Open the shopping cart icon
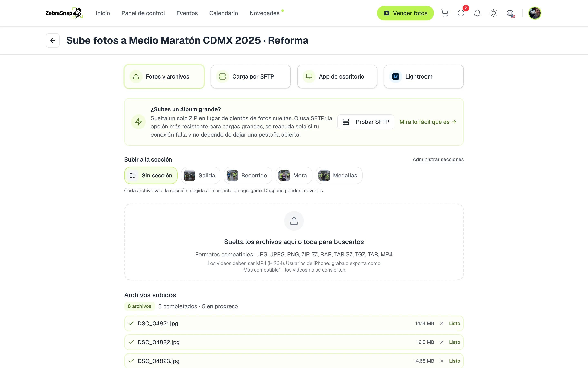 pos(444,13)
